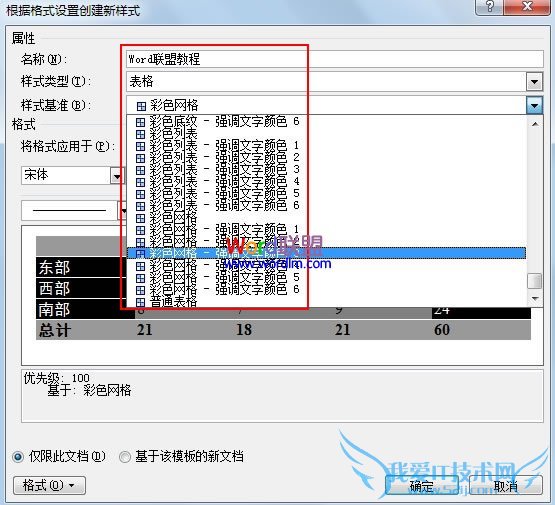Select 彩色列表 - 强调文字颜色 1
Image resolution: width=555 pixels, height=505 pixels.
pyautogui.click(x=326, y=146)
